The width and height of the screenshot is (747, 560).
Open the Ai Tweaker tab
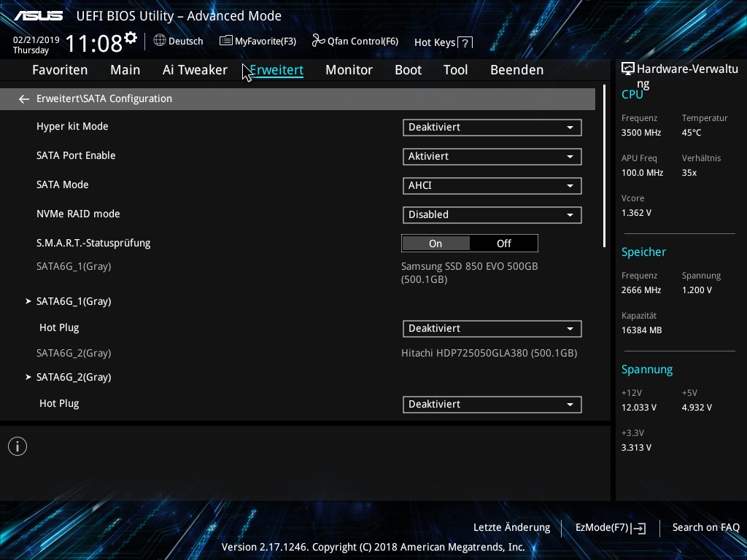point(195,70)
